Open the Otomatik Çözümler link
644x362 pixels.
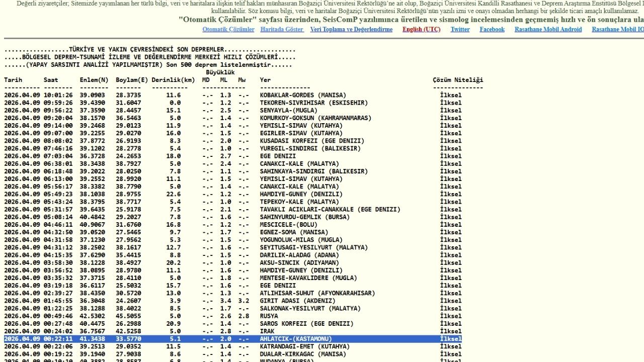click(228, 30)
